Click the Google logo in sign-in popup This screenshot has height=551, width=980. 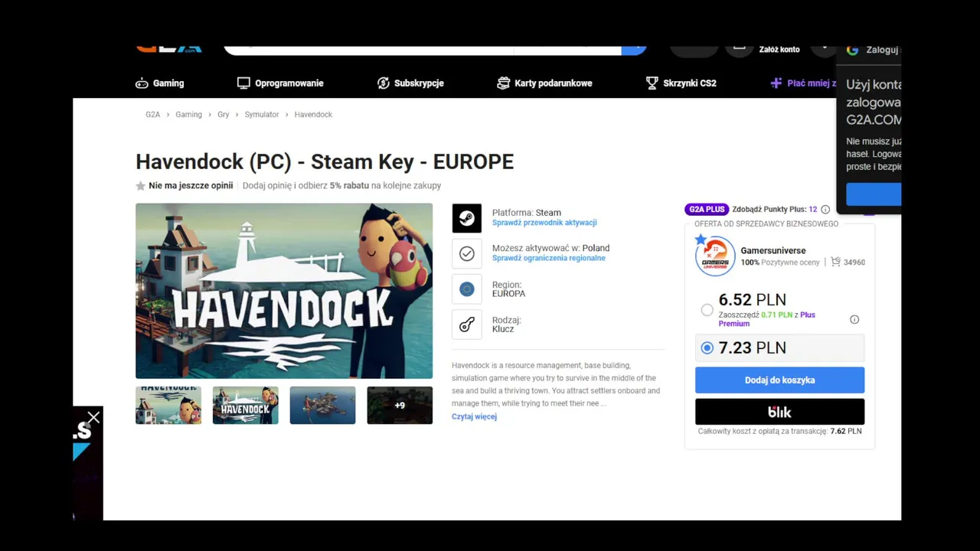click(x=852, y=50)
